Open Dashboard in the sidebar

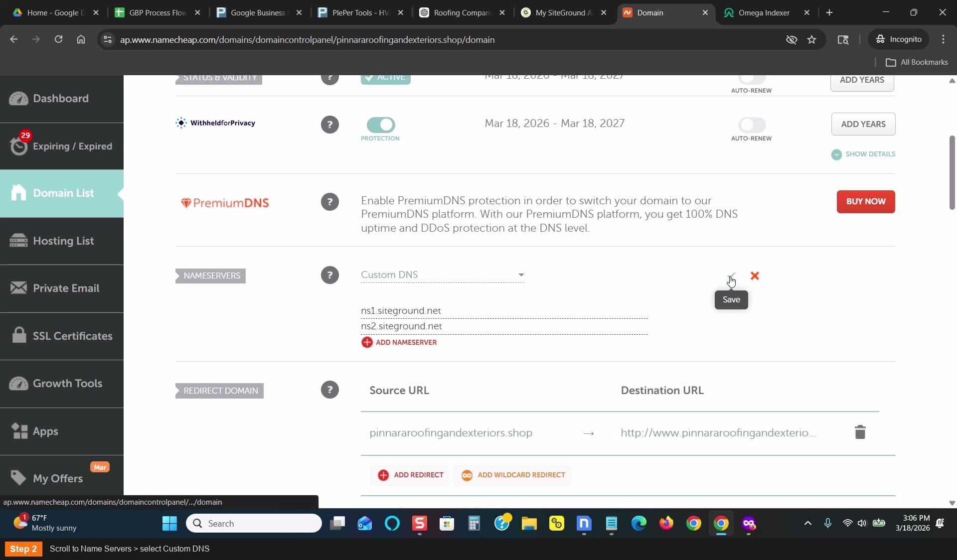pos(62,99)
